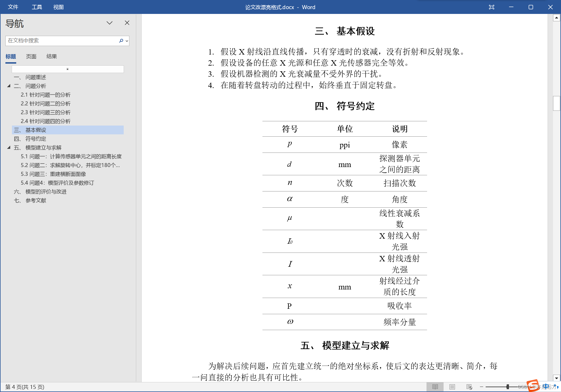
Task: Close the navigation pane
Action: pos(127,23)
